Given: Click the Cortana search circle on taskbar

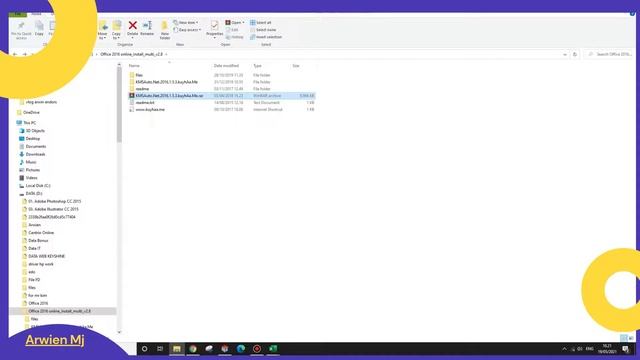Looking at the screenshot, I should point(144,349).
